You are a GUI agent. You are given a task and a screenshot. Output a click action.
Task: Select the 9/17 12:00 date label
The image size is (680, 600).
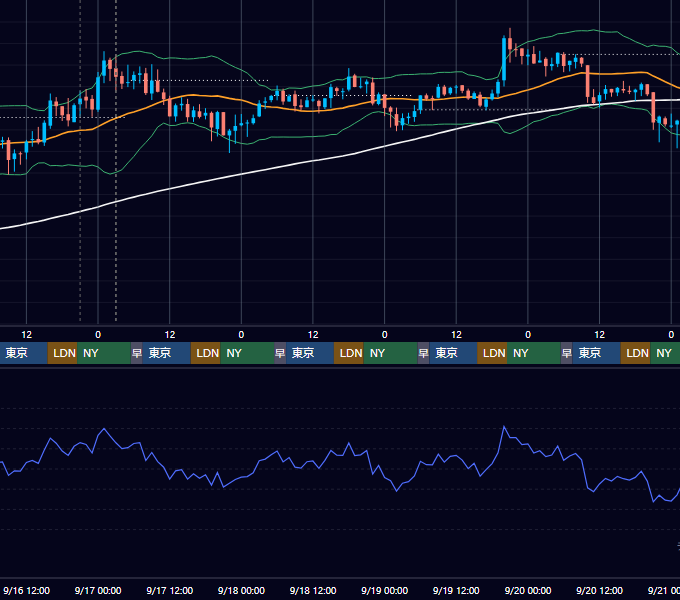pos(170,590)
